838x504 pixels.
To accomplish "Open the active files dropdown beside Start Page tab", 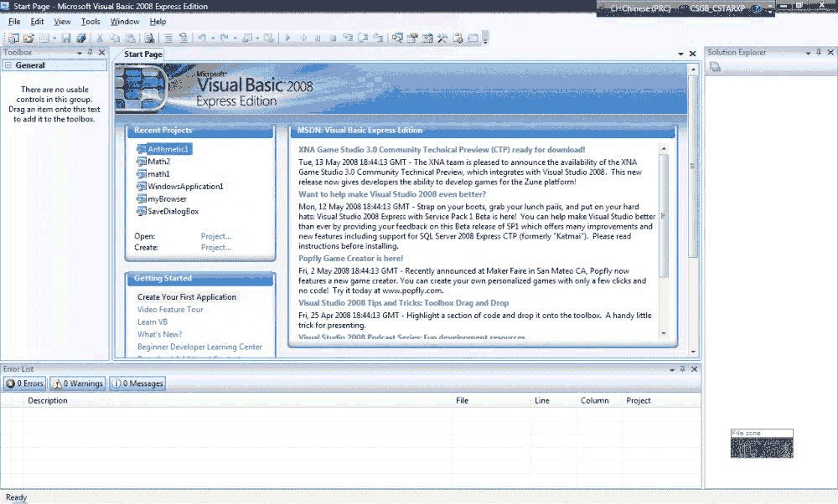I will [x=680, y=54].
